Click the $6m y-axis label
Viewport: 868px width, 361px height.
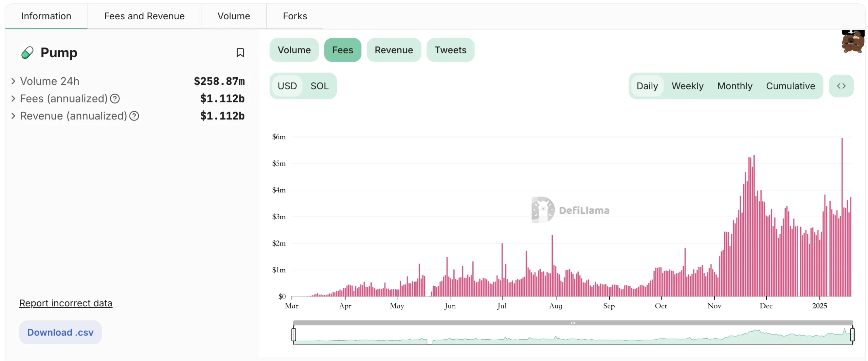pos(278,137)
